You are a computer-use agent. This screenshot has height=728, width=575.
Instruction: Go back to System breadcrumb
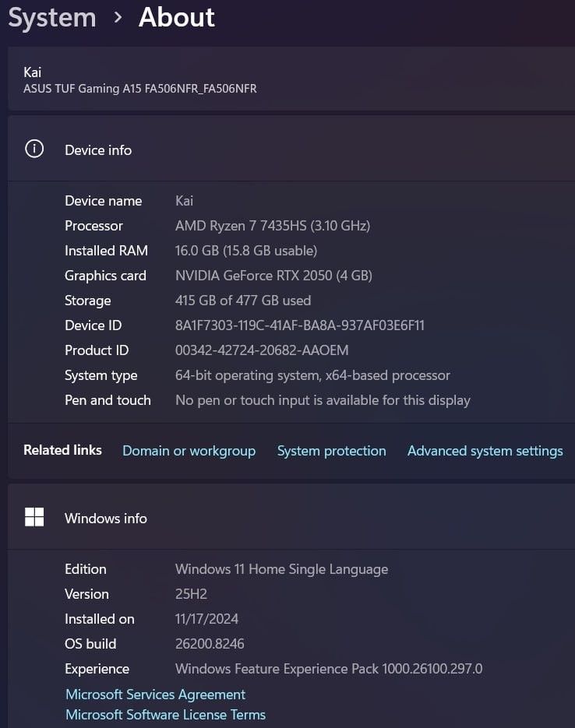tap(52, 18)
